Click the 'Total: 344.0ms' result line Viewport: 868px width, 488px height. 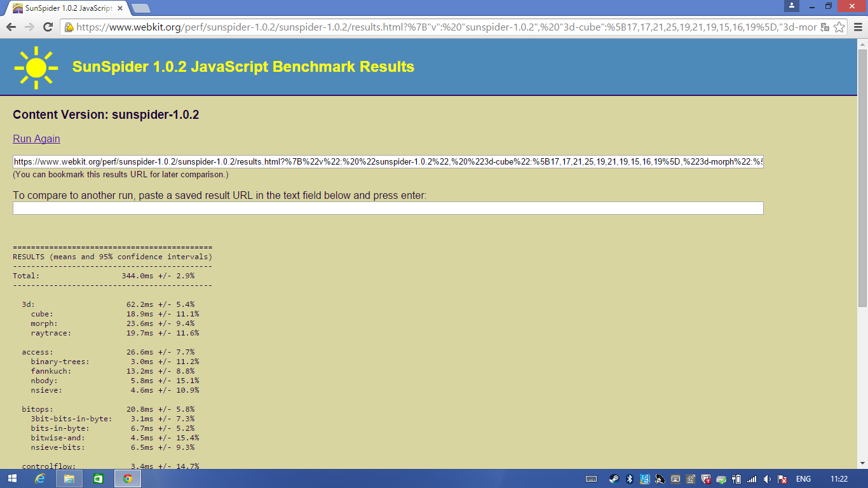pyautogui.click(x=104, y=276)
